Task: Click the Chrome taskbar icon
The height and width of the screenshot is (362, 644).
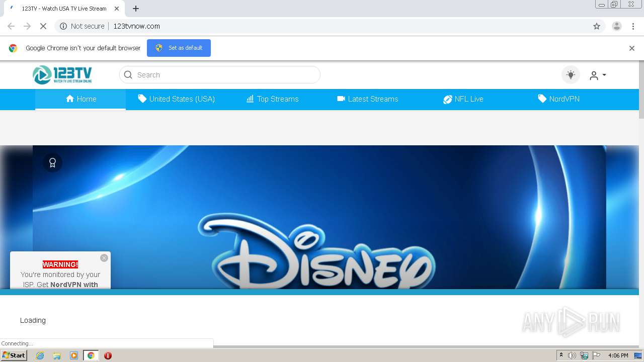Action: 91,355
